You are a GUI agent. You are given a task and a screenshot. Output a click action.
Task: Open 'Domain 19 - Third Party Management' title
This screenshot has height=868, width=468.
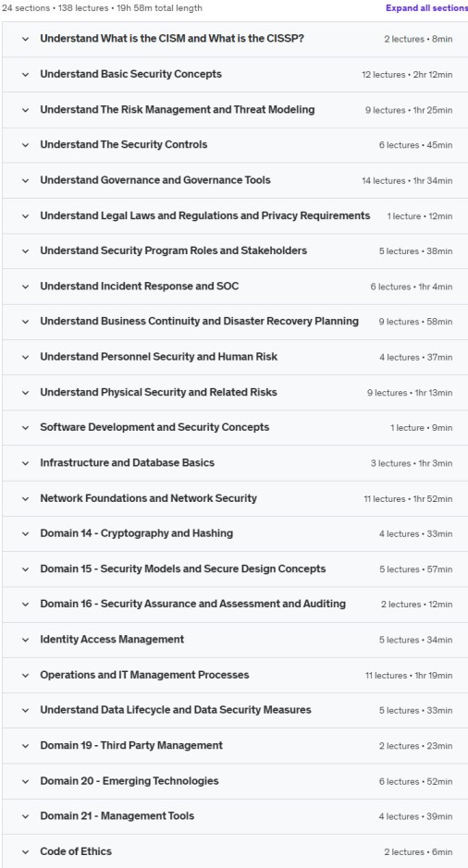(131, 745)
